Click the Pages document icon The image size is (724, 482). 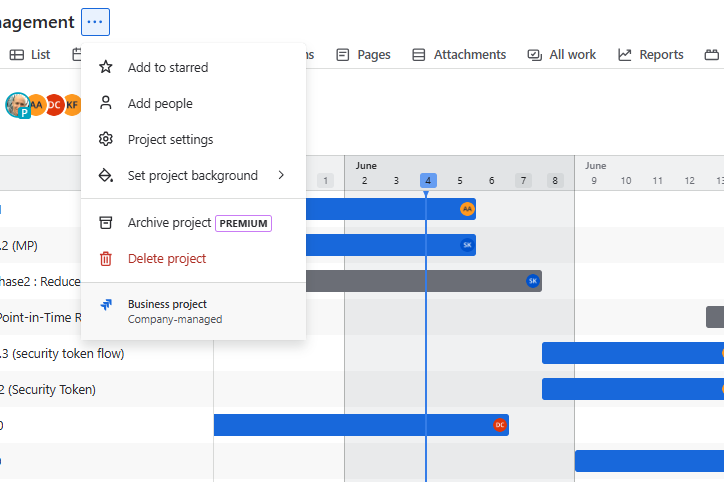343,55
